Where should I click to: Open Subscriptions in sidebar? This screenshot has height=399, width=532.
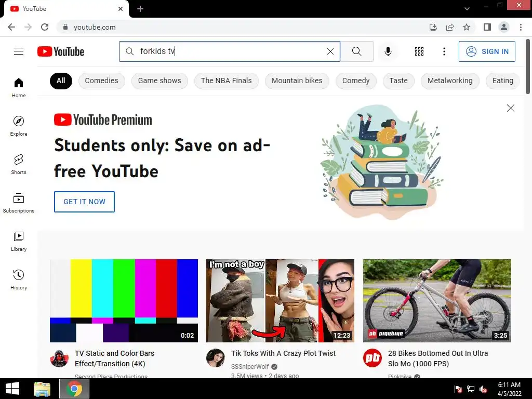(19, 203)
